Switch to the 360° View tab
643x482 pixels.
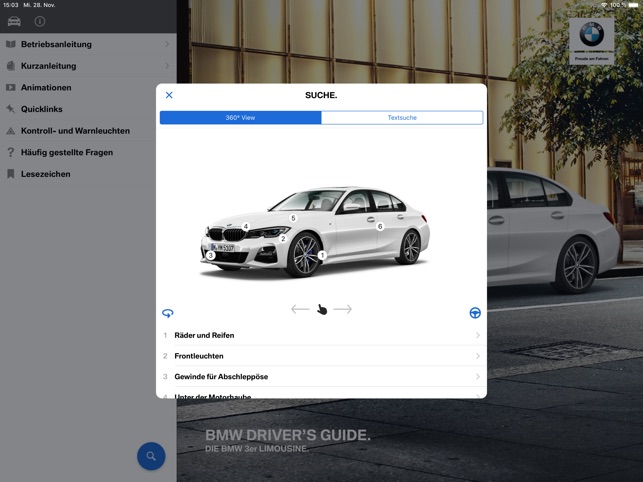240,118
